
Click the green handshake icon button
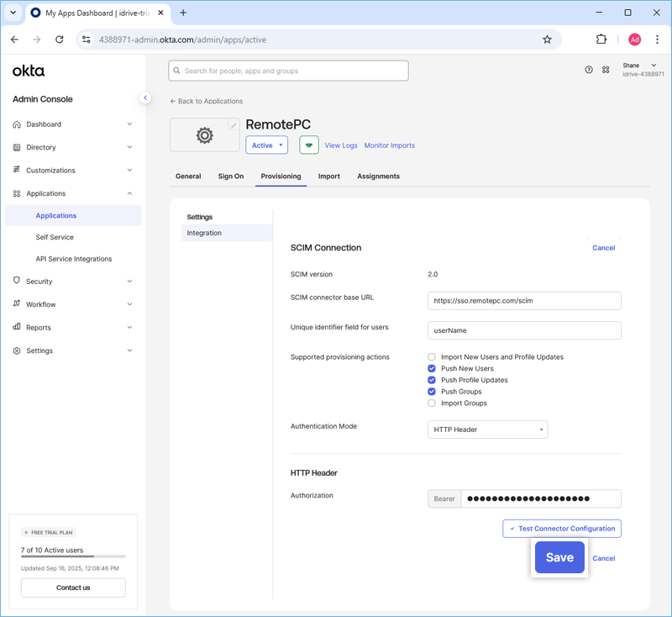308,145
